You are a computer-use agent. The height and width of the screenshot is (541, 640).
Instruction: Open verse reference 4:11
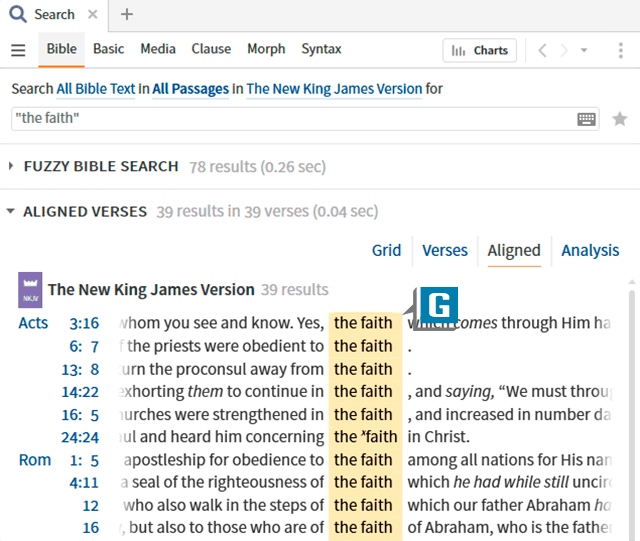tap(84, 483)
